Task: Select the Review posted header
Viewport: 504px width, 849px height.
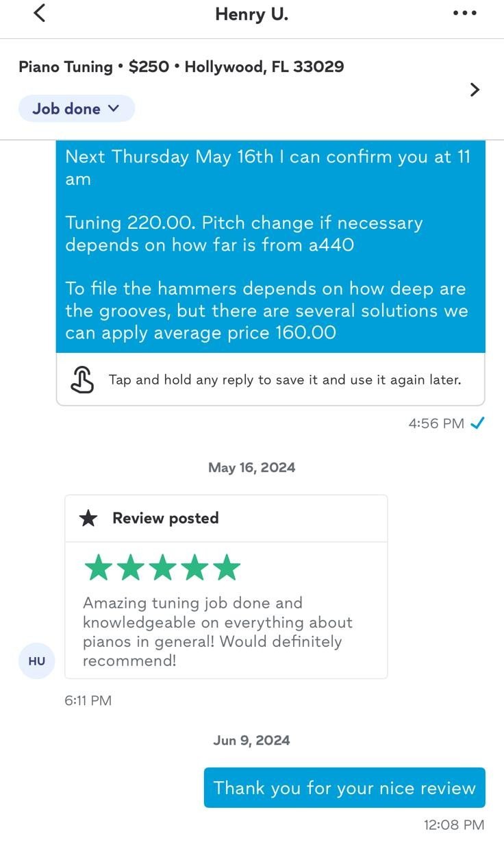Action: 165,518
